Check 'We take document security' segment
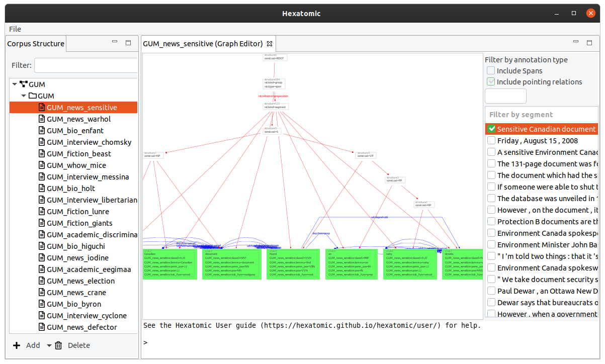605x364 pixels. coord(491,280)
